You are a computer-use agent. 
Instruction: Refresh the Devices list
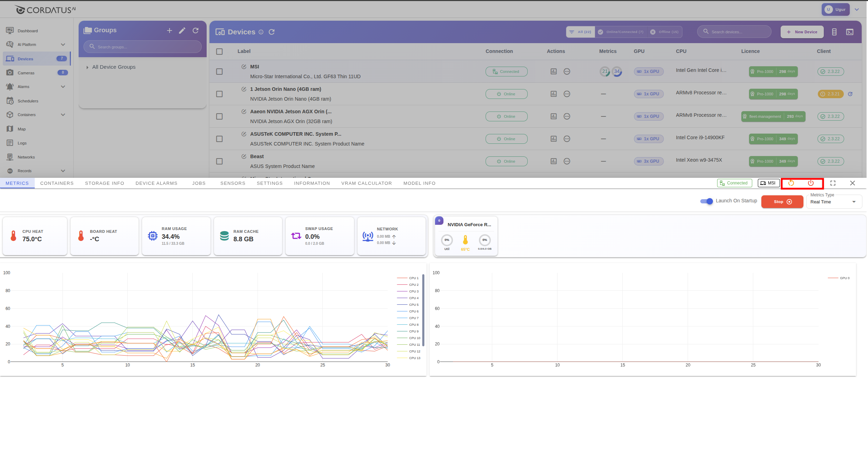[272, 32]
